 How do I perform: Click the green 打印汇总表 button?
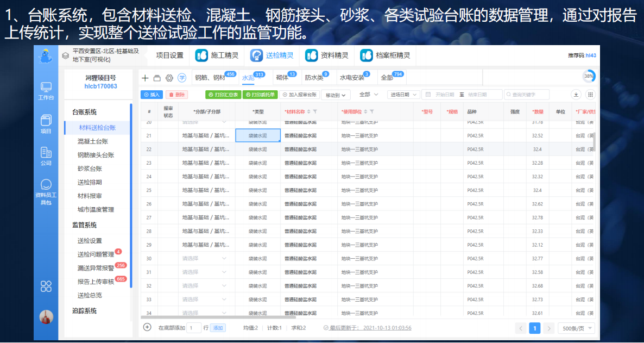coord(223,95)
